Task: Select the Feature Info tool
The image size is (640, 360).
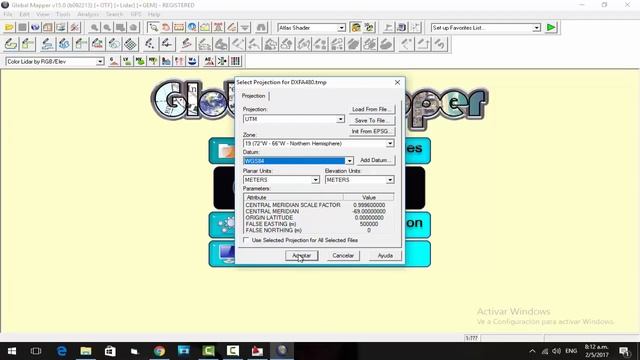Action: [192, 27]
